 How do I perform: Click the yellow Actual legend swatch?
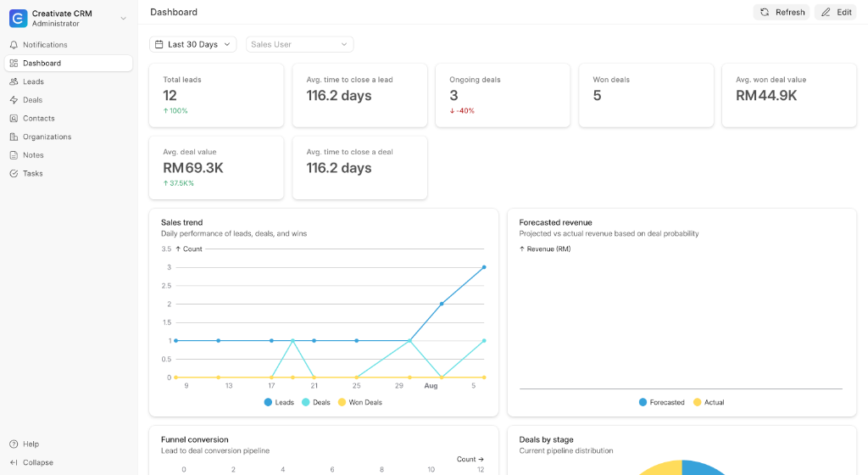(697, 402)
